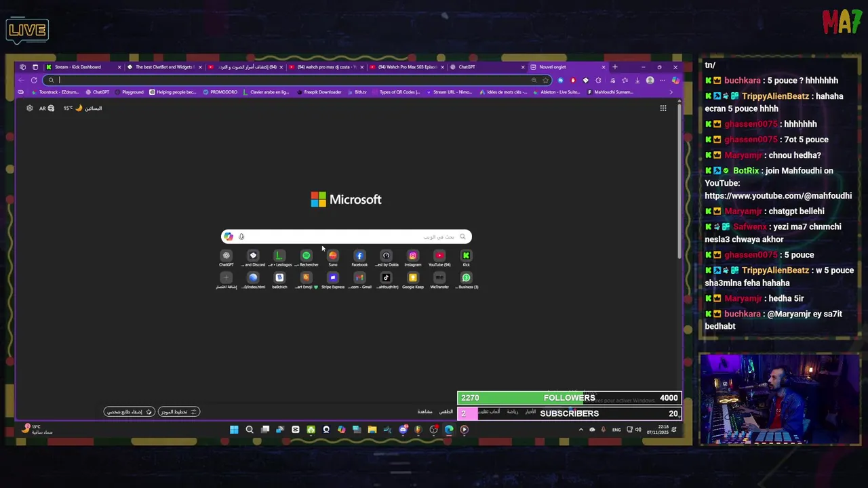Viewport: 868px width, 488px height.
Task: Add page to favorites star icon
Action: pyautogui.click(x=545, y=80)
